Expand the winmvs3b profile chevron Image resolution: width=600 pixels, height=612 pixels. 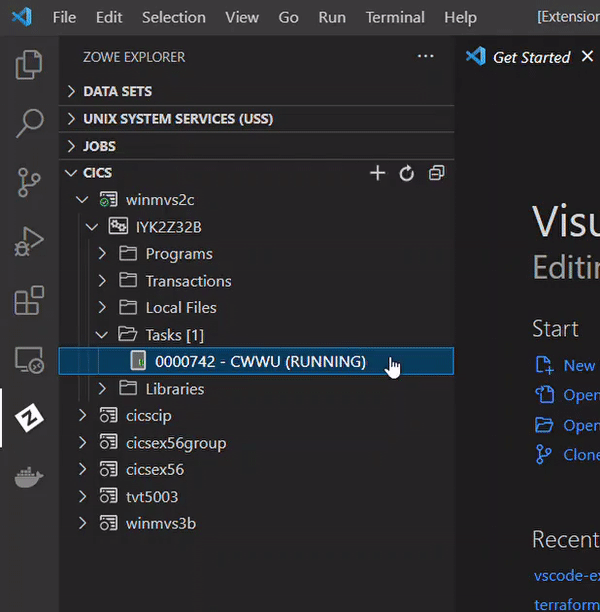click(82, 523)
